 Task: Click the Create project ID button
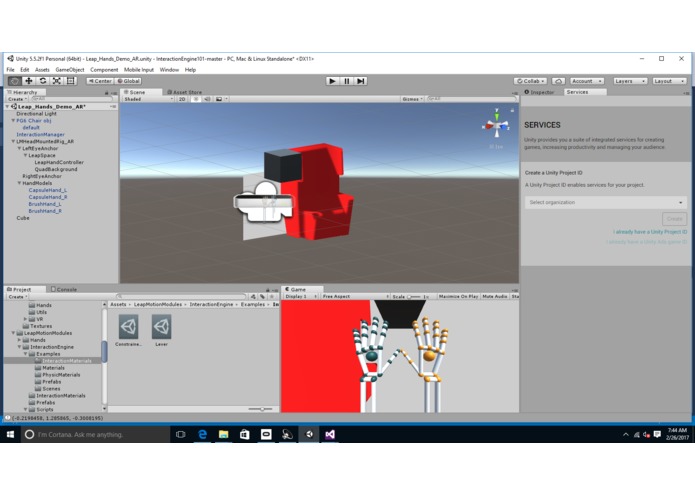(x=674, y=219)
